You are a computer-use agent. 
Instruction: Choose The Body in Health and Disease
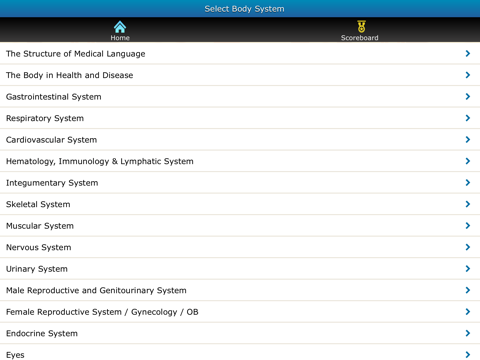pos(70,75)
